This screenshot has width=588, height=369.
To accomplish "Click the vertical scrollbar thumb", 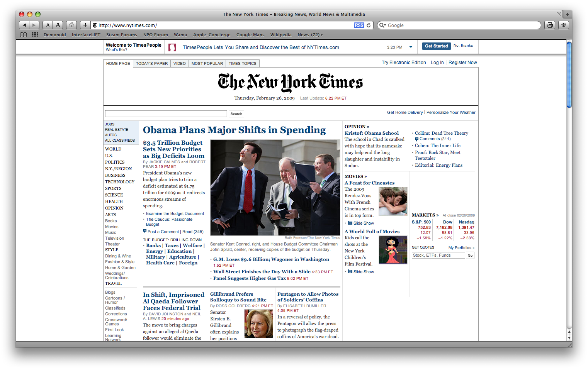I will (x=569, y=74).
